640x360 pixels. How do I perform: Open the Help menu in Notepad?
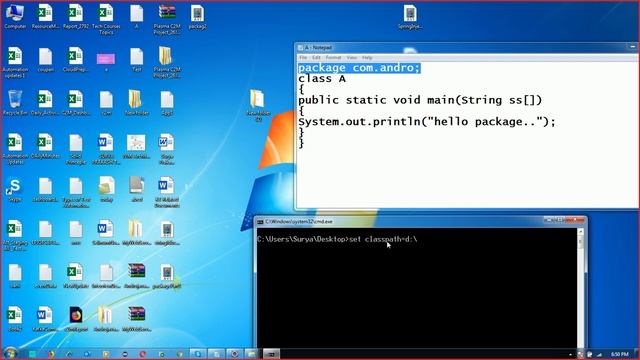point(367,58)
